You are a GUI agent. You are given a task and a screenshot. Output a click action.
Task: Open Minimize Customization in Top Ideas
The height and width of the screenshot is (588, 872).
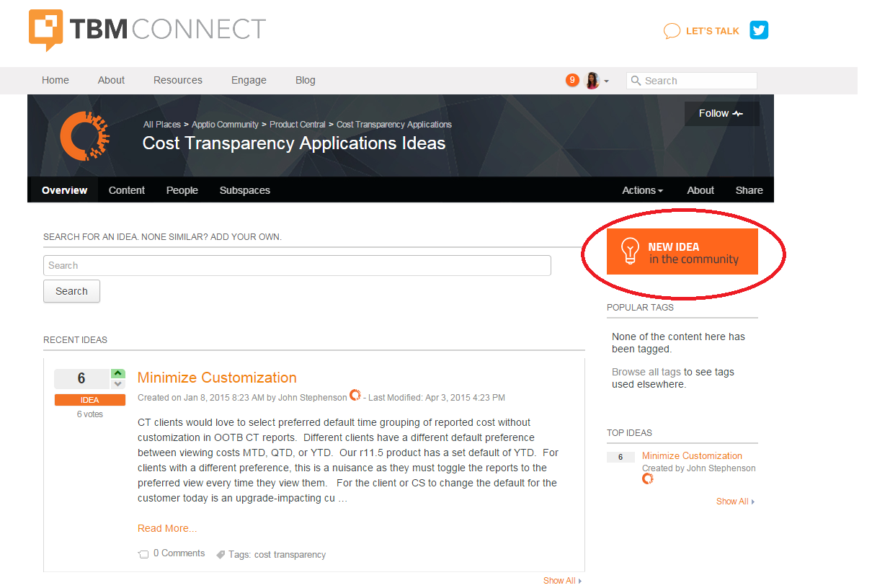(x=692, y=455)
